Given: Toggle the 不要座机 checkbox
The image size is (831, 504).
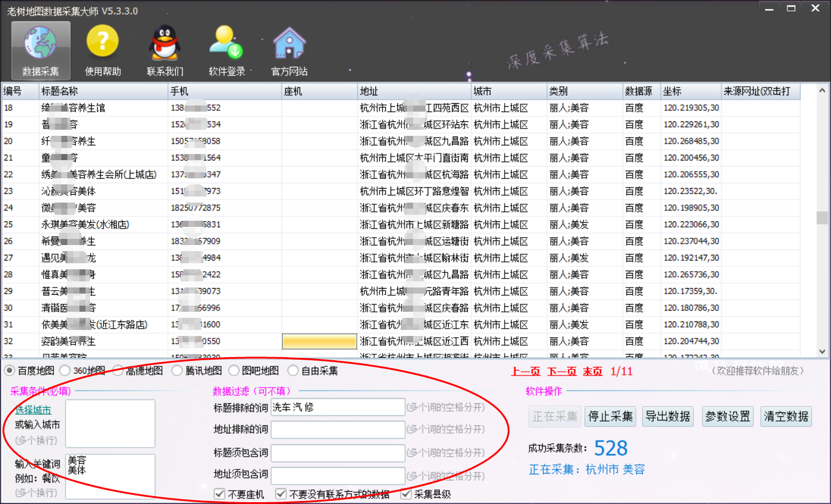Looking at the screenshot, I should tap(220, 494).
